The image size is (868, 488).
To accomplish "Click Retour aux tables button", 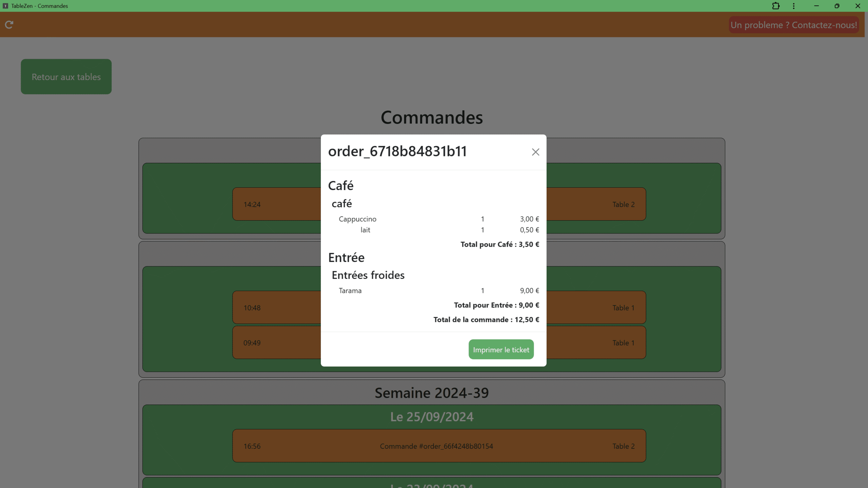I will click(66, 77).
